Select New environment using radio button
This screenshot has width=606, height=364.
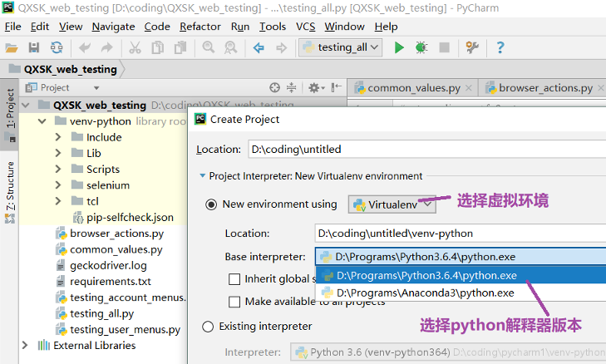pyautogui.click(x=211, y=204)
